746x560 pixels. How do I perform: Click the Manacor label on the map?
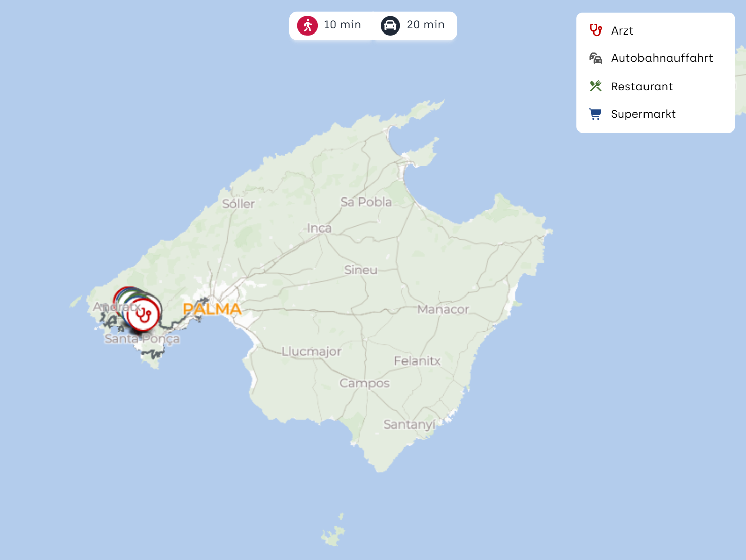coord(443,309)
